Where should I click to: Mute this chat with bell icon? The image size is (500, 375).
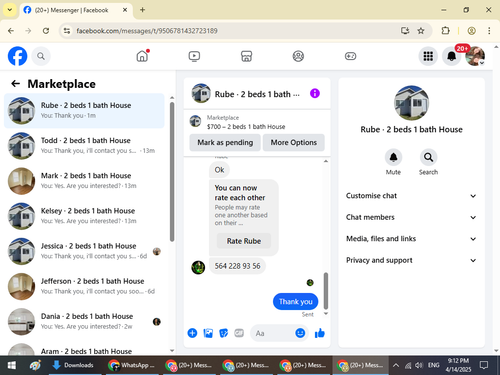click(393, 157)
